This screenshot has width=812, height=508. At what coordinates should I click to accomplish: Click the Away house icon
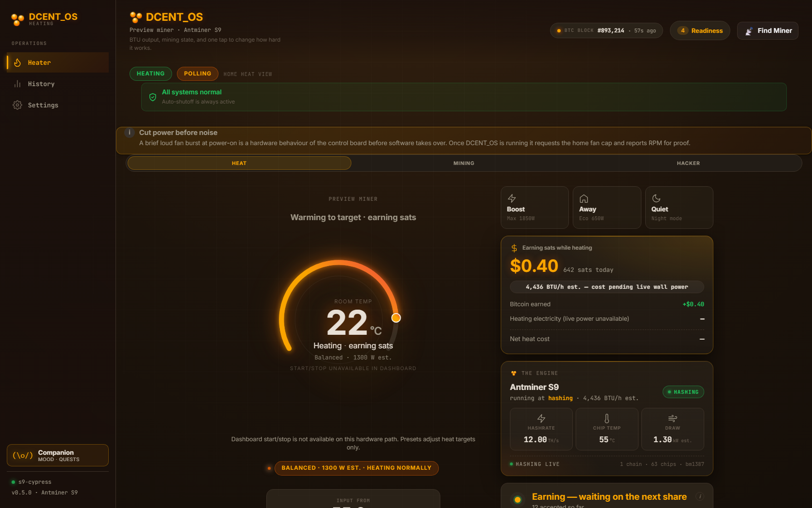tap(584, 198)
